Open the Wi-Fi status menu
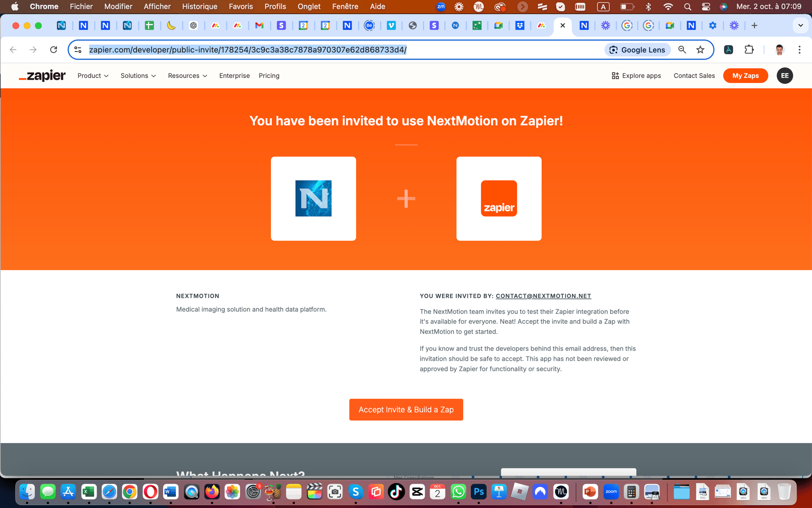Screen dimensions: 812x508 pos(668,7)
